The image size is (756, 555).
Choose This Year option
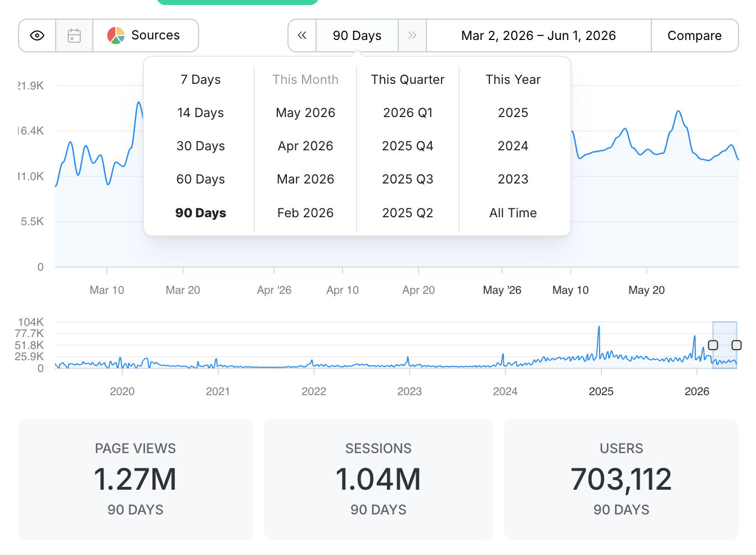[513, 79]
